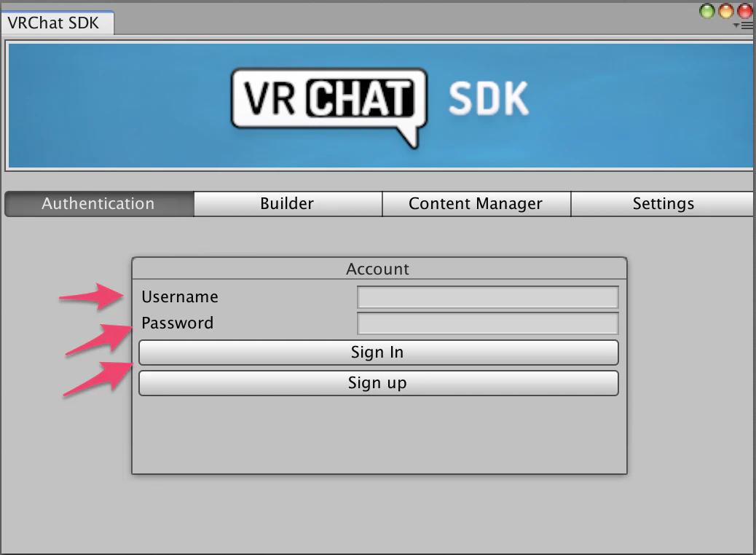Viewport: 756px width, 555px height.
Task: Click the Password label text
Action: point(178,323)
